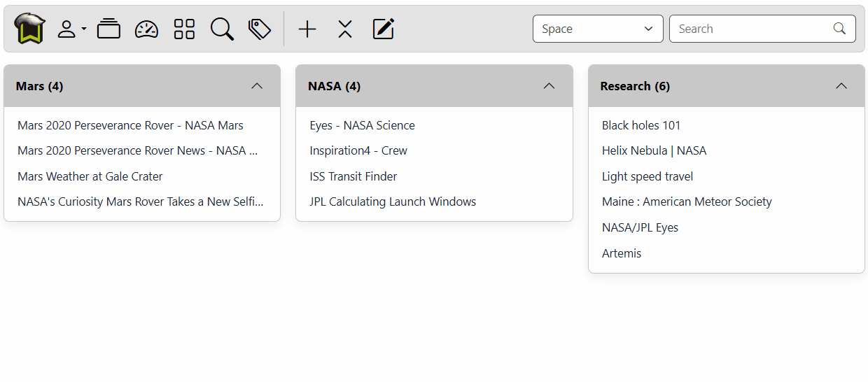Open Mars 2020 Perseverance Rover - NASA Mars

coord(130,125)
